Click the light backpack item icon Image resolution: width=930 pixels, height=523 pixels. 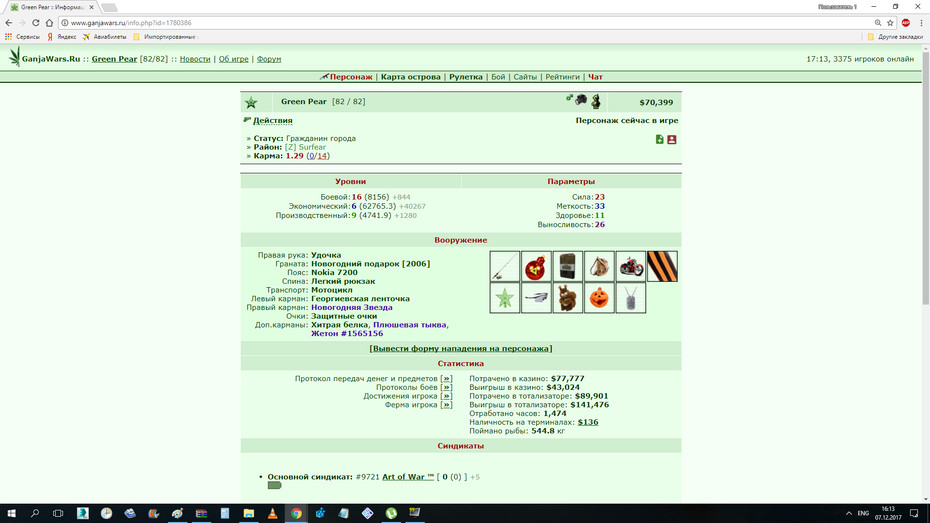coord(599,266)
